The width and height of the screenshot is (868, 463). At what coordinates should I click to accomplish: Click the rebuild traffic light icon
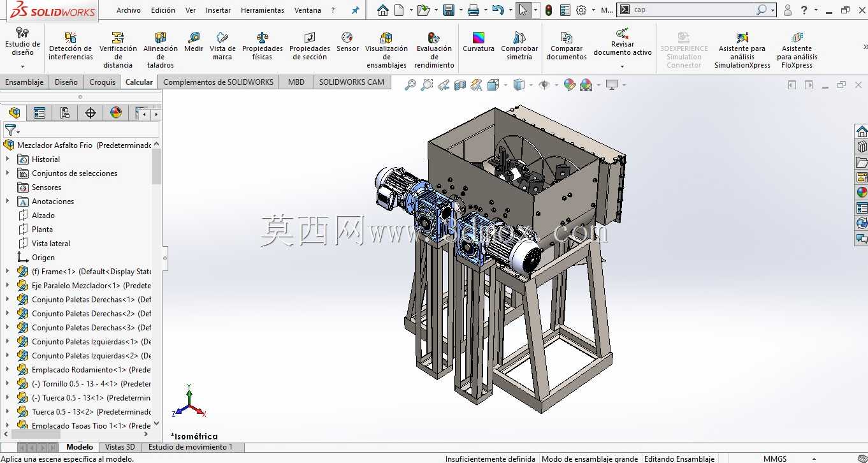548,10
